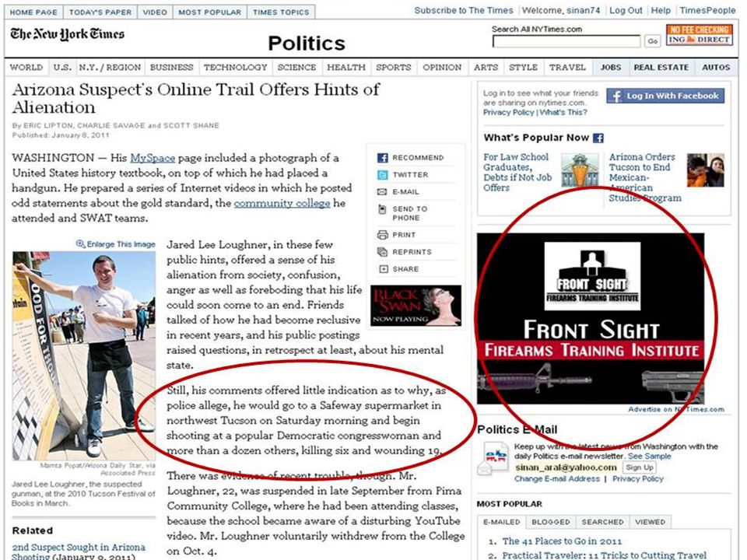Viewport: 747px width, 560px height.
Task: Click The New York Times logo
Action: [x=67, y=33]
